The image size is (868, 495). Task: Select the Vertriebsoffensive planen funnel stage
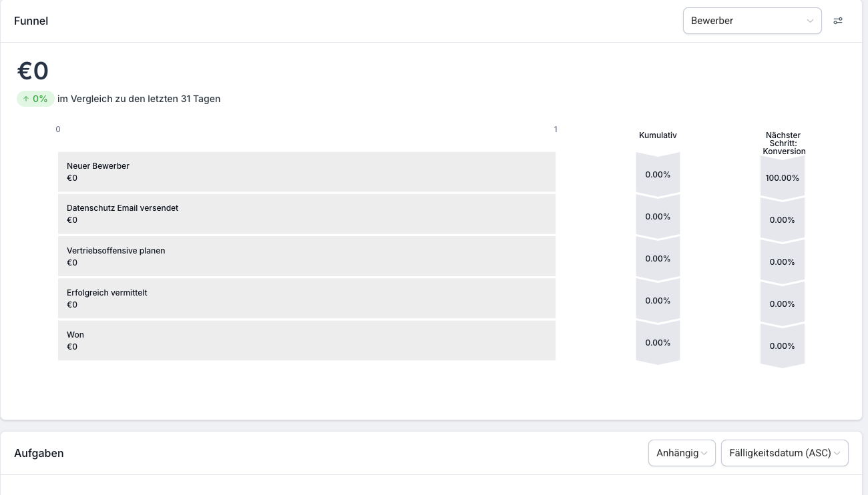tap(306, 256)
